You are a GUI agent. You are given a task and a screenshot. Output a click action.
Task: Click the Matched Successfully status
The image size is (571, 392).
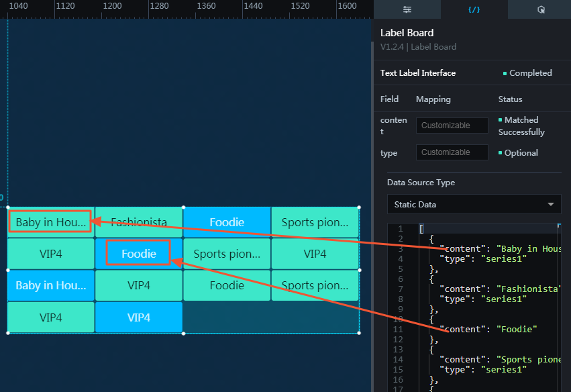pyautogui.click(x=521, y=126)
